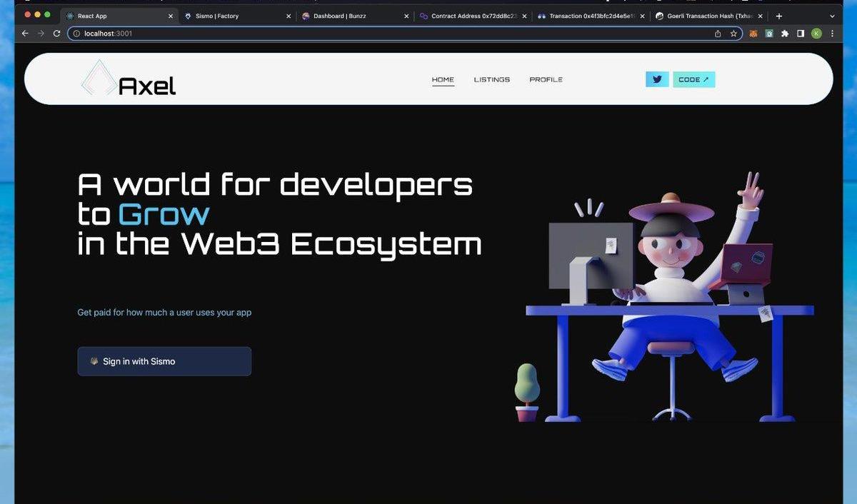This screenshot has height=504, width=857.
Task: Go back using the browser back arrow
Action: (x=25, y=34)
